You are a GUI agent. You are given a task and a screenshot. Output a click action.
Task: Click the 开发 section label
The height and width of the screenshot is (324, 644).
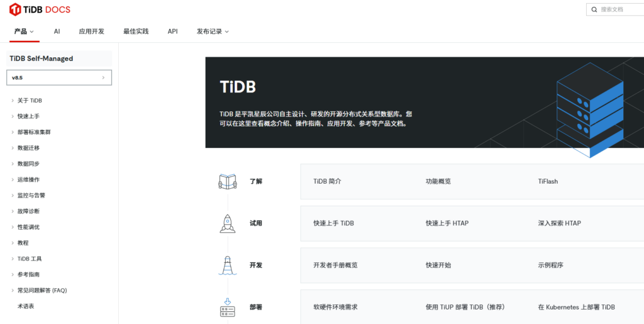(x=256, y=265)
